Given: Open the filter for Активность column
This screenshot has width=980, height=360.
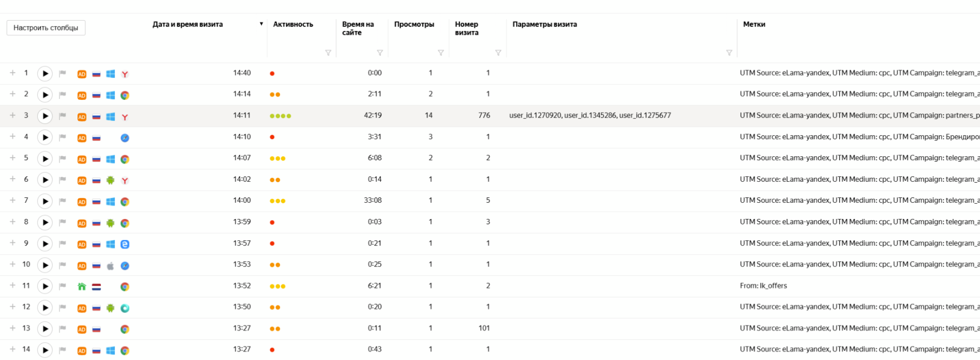Looking at the screenshot, I should [x=328, y=53].
